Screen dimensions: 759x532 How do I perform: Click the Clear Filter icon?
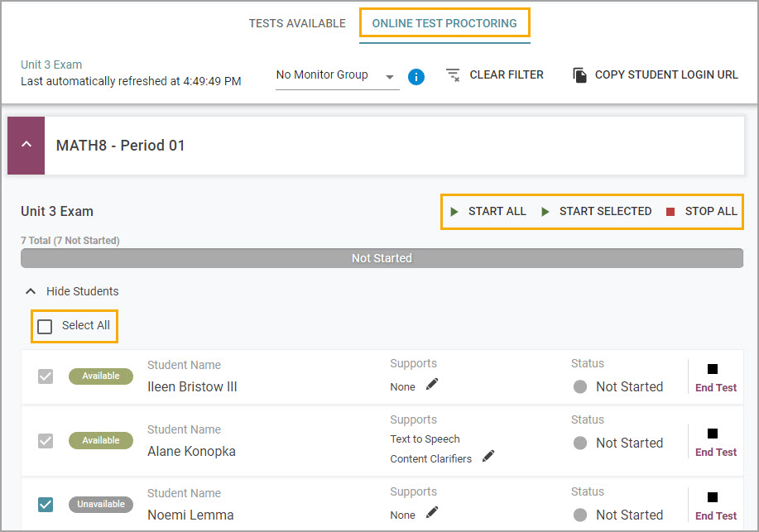(x=453, y=75)
